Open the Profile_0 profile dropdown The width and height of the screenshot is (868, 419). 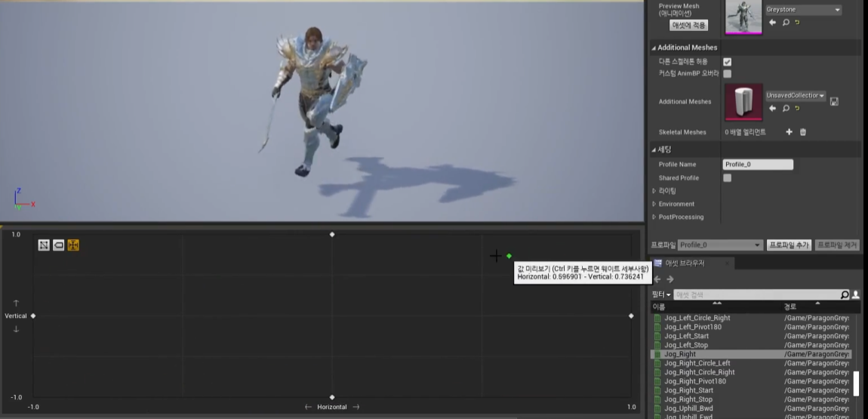point(720,245)
